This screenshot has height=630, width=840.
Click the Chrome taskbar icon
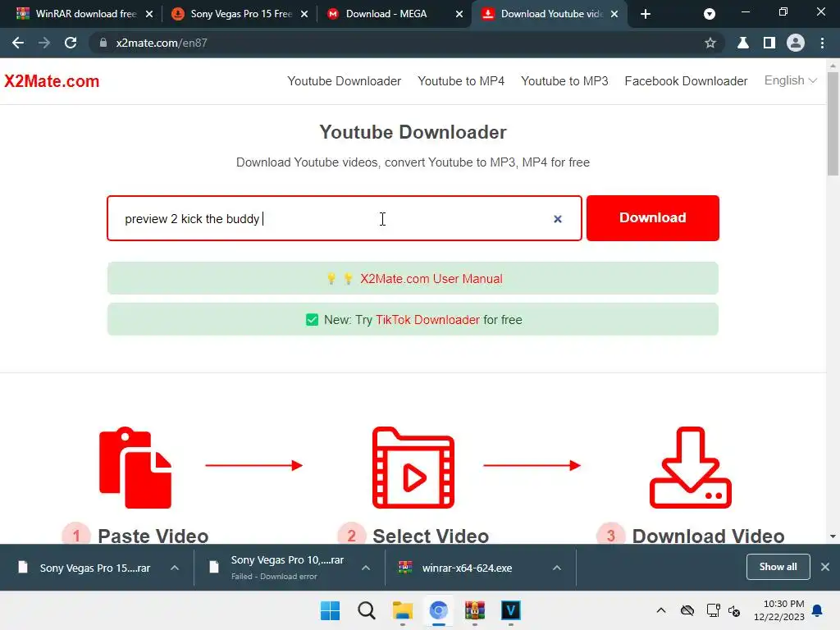click(x=438, y=610)
